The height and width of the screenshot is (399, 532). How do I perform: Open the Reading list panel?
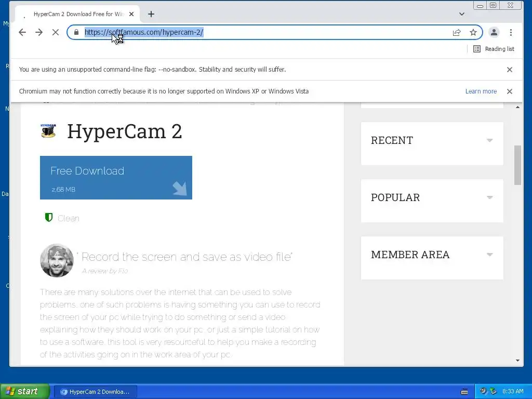[x=494, y=49]
